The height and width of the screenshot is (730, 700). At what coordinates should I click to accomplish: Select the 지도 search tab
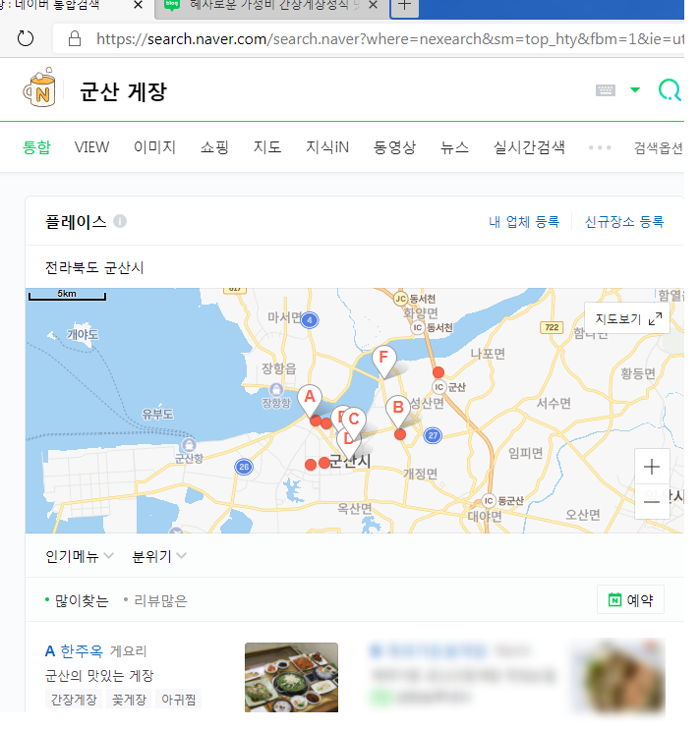267,147
